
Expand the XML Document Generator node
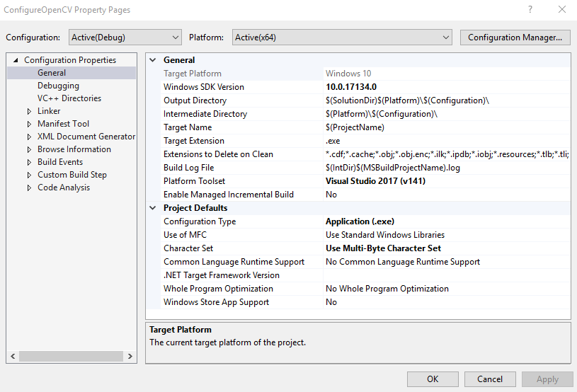[29, 137]
